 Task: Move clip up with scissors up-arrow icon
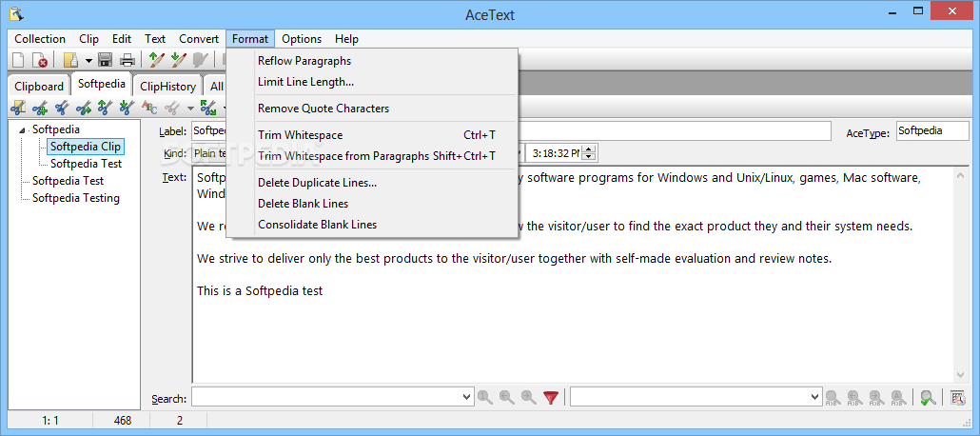point(105,108)
